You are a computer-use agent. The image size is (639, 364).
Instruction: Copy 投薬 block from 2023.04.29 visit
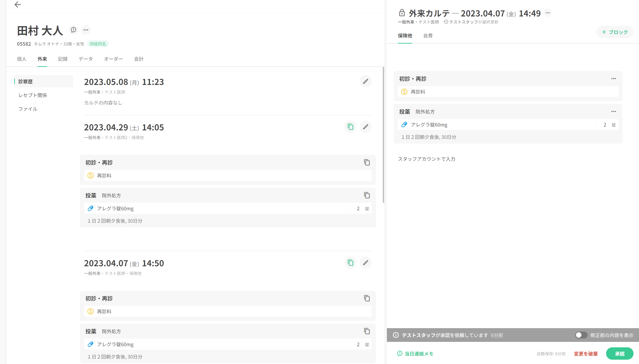coord(367,195)
